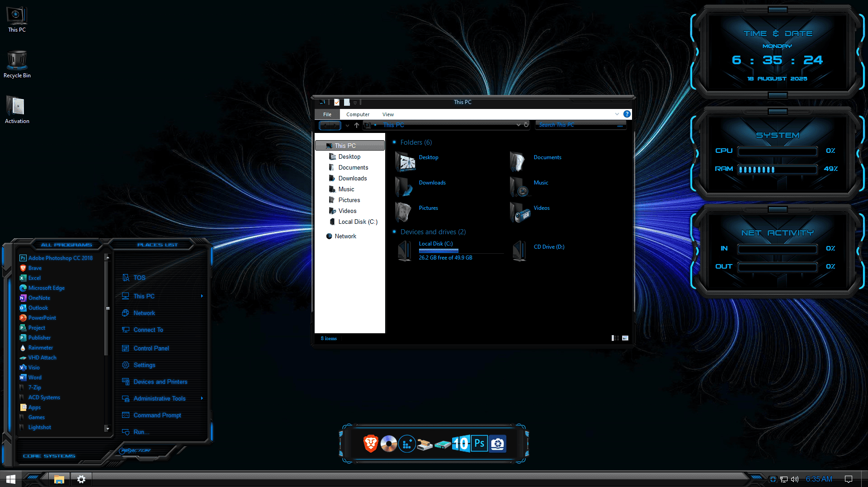Open File Explorer from the taskbar

59,479
